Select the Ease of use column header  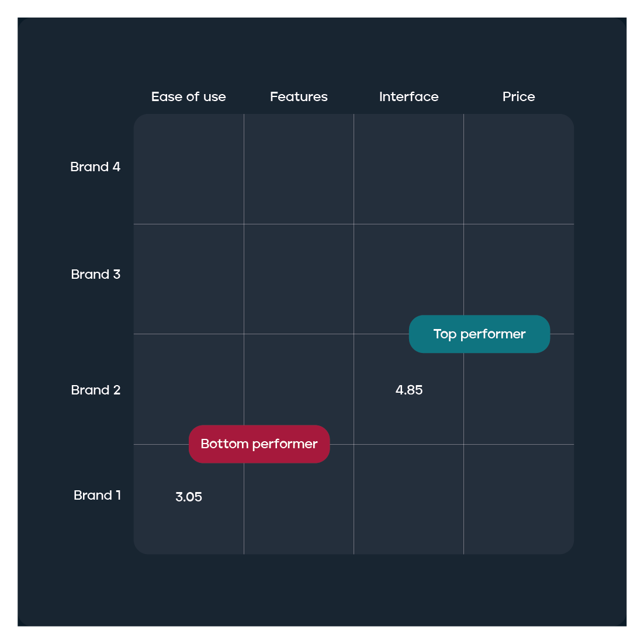point(189,96)
